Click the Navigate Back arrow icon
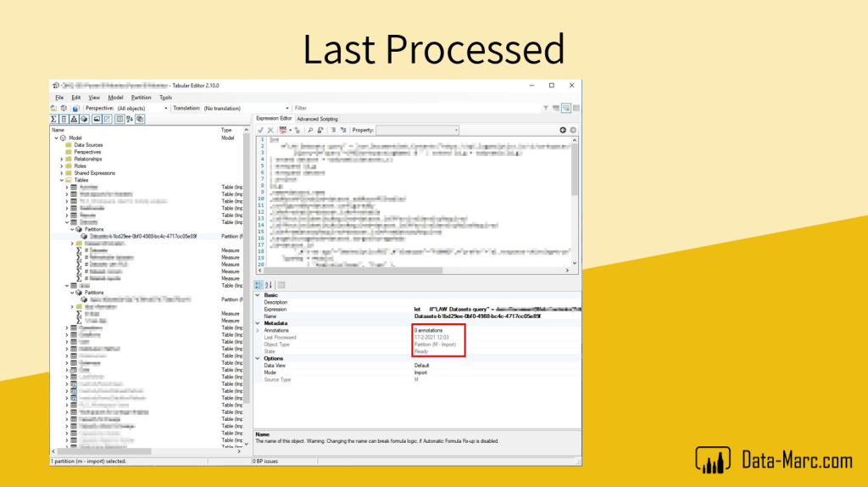Viewport: 868px width, 487px height. pos(563,130)
